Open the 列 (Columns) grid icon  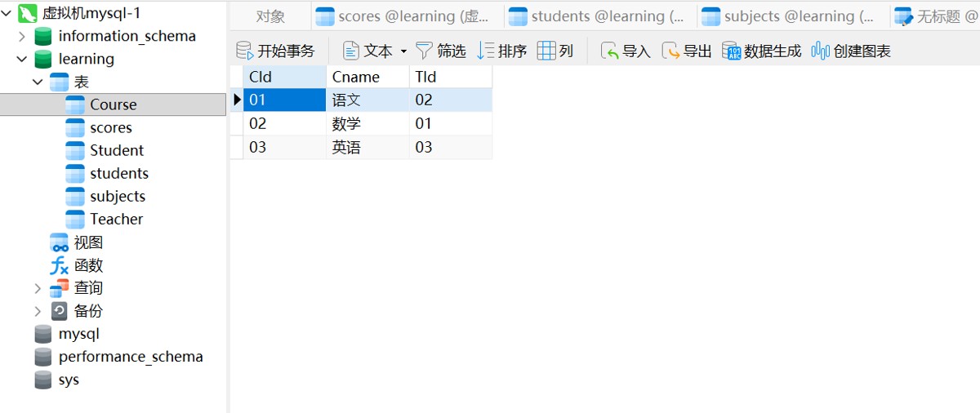click(x=546, y=51)
